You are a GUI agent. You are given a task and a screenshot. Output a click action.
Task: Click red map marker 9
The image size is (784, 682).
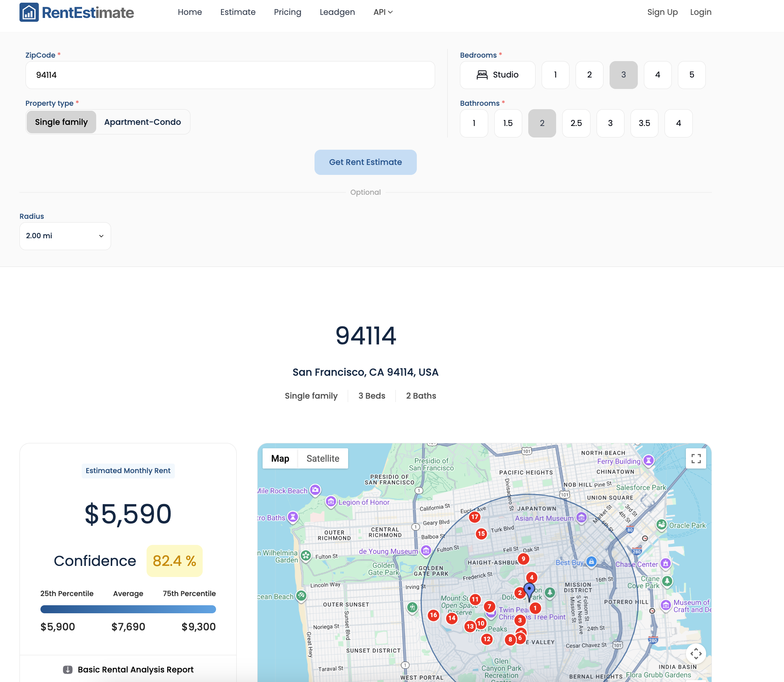coord(523,559)
